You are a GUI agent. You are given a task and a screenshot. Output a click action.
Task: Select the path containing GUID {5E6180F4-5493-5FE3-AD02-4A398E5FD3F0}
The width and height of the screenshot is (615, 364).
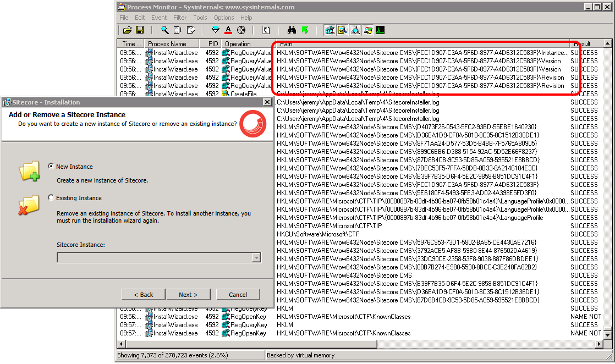click(x=407, y=193)
